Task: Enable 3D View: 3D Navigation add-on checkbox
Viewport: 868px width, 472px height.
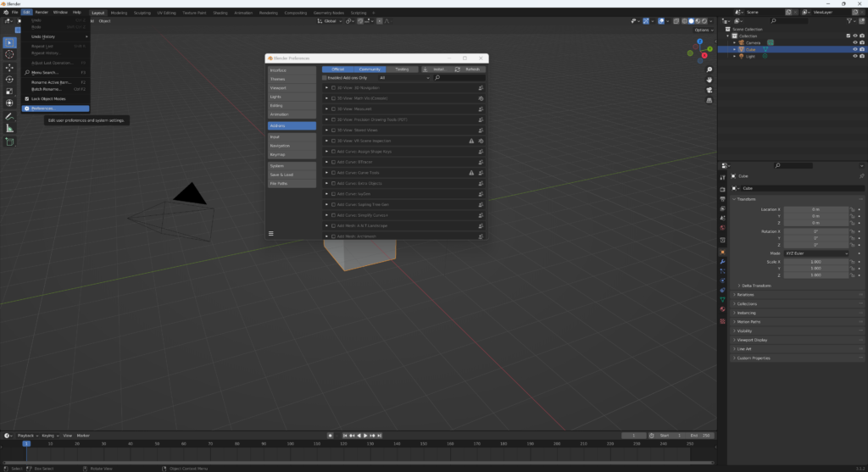Action: [333, 88]
